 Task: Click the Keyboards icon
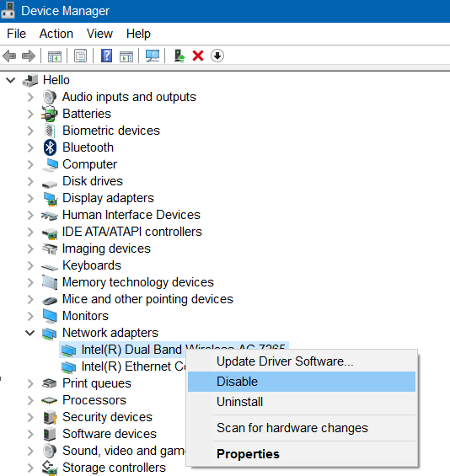(50, 267)
